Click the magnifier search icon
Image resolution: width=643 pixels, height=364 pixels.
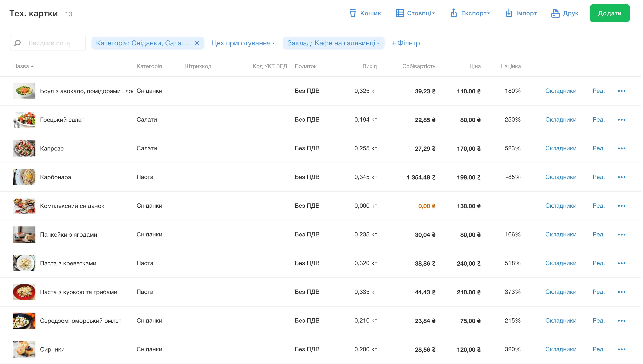click(18, 43)
